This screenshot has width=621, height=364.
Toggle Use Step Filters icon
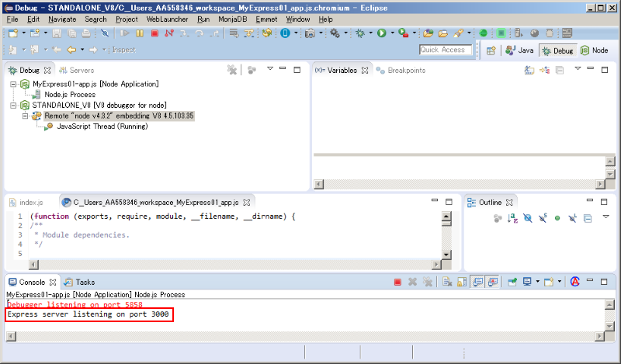tap(249, 33)
